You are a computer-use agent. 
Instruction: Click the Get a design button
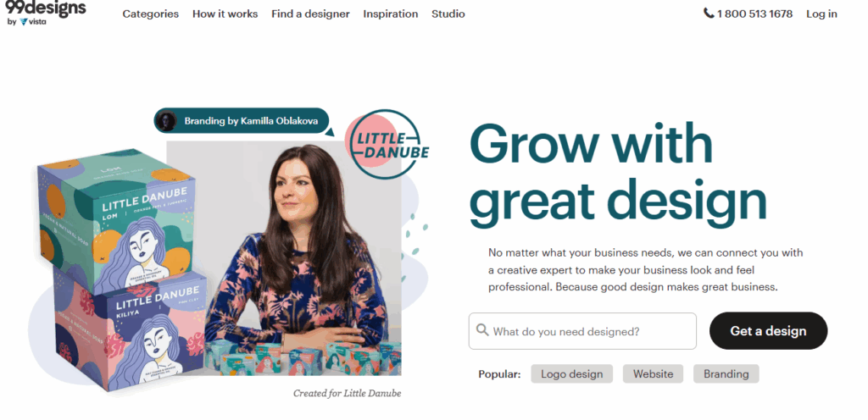pyautogui.click(x=768, y=331)
